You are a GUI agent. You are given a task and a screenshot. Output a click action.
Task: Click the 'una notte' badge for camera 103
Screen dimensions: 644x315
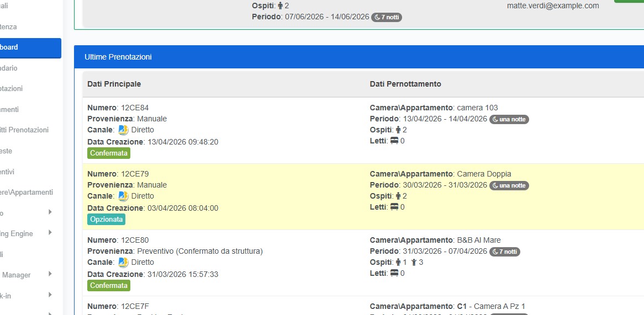tap(509, 119)
